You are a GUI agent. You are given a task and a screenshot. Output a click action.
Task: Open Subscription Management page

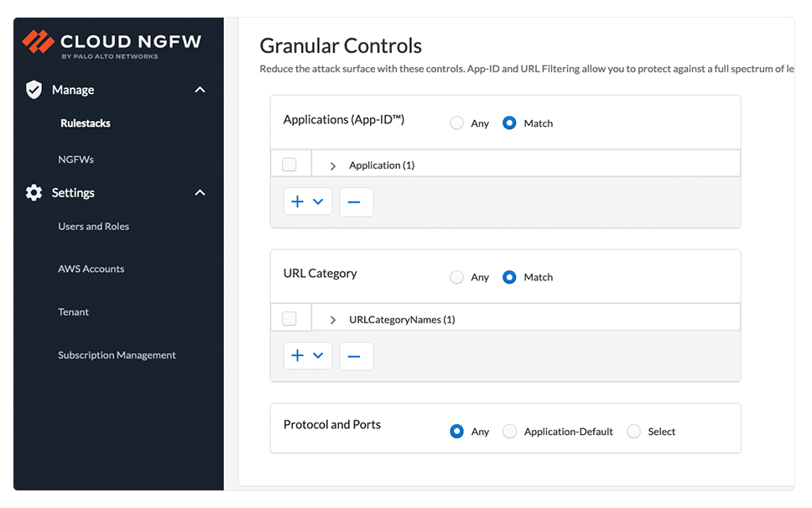tap(117, 355)
